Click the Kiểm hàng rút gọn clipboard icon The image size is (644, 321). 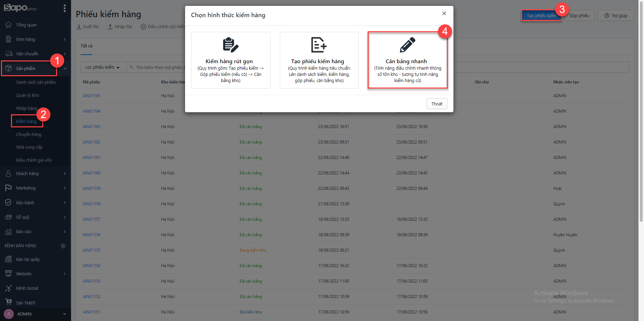(230, 45)
